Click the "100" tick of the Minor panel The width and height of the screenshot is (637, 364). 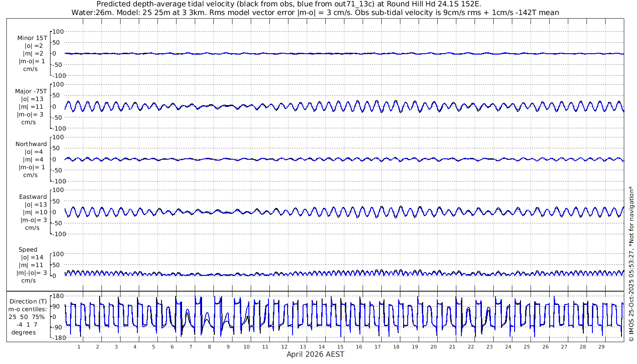click(58, 31)
